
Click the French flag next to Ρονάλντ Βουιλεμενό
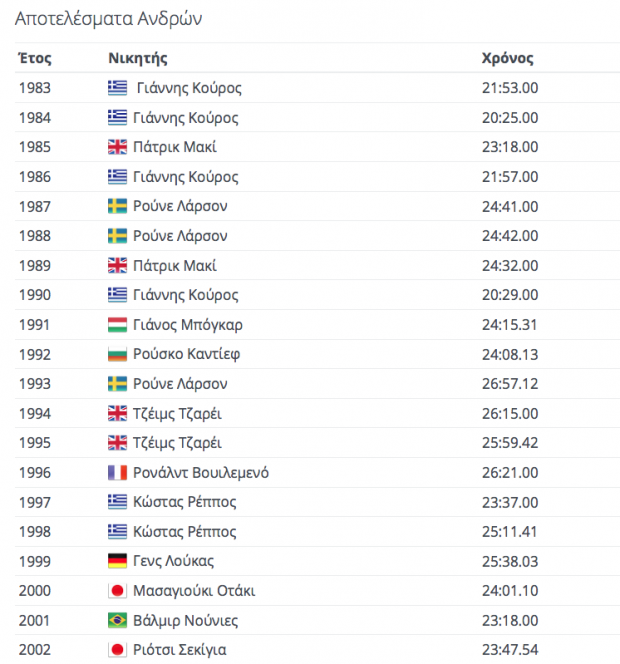[117, 473]
